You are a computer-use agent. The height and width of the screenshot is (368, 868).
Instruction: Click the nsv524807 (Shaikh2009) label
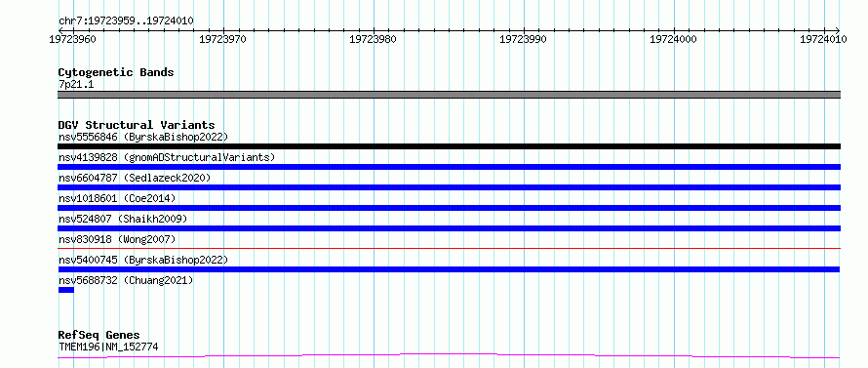click(123, 219)
